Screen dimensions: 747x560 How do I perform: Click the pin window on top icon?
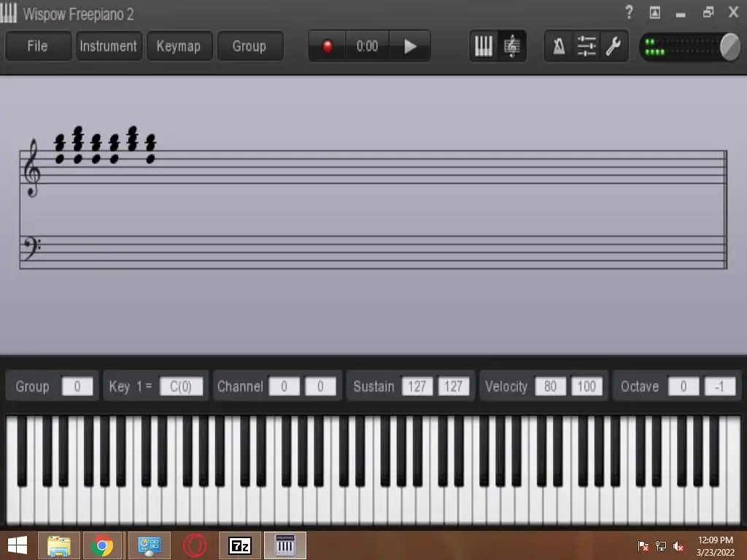(655, 13)
